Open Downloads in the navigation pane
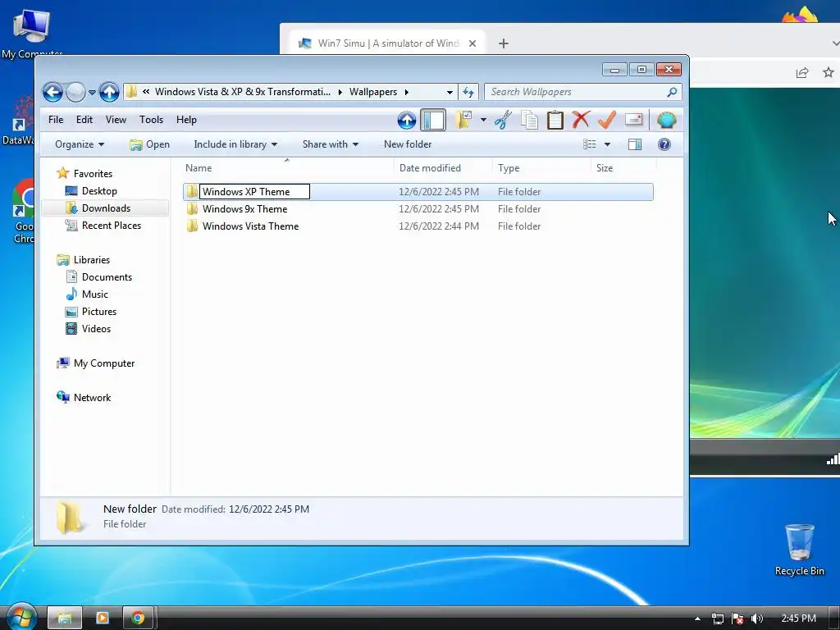Image resolution: width=840 pixels, height=630 pixels. click(106, 208)
